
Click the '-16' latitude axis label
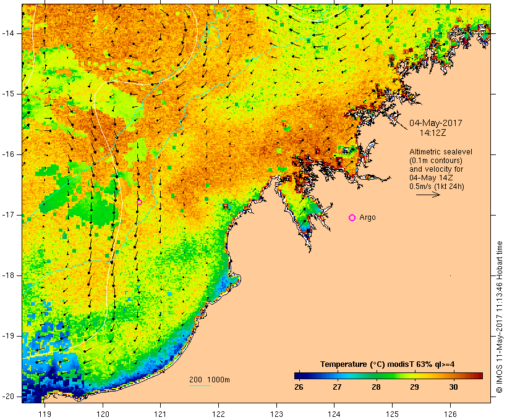pyautogui.click(x=7, y=154)
